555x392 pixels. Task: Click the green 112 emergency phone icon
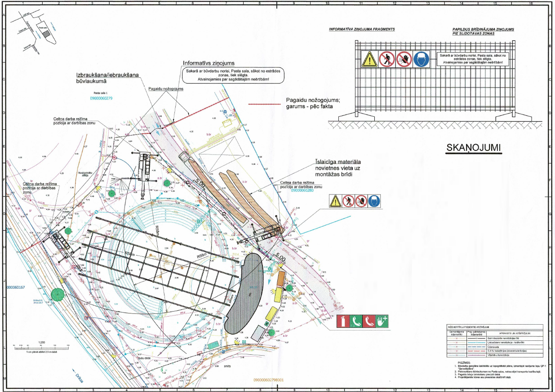355,321
